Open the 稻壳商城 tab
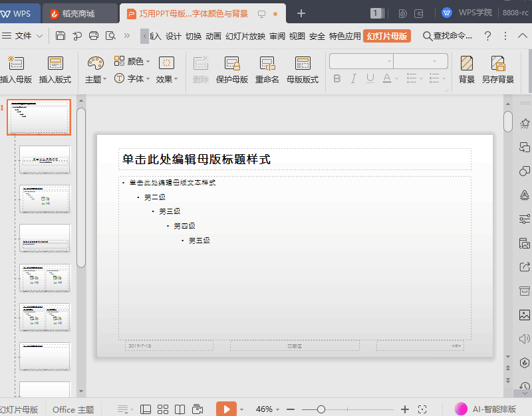 coord(80,13)
